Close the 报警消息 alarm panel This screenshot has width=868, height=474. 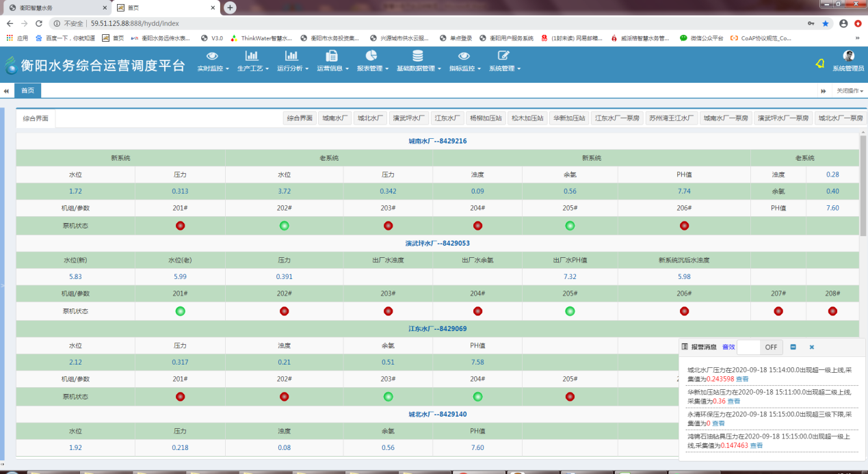pos(812,347)
